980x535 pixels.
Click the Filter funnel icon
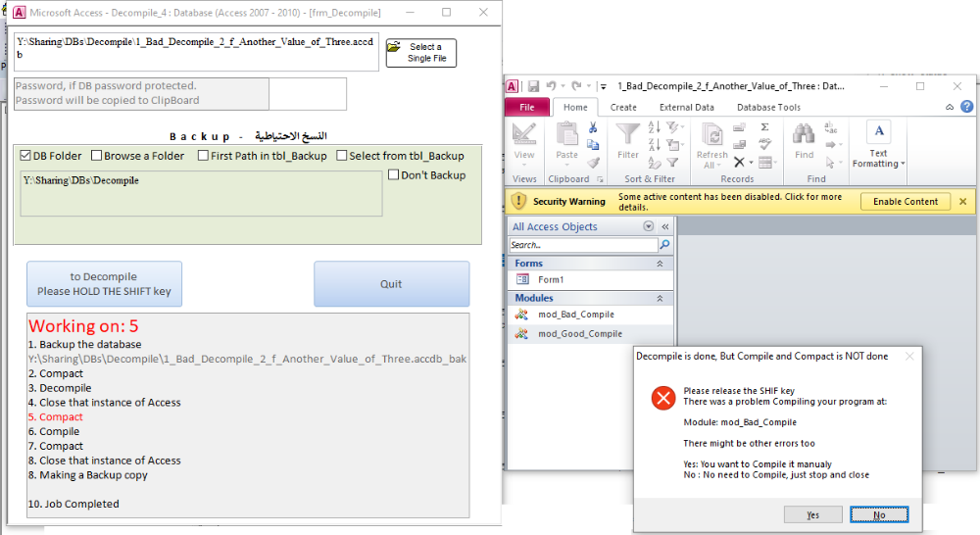click(x=627, y=134)
